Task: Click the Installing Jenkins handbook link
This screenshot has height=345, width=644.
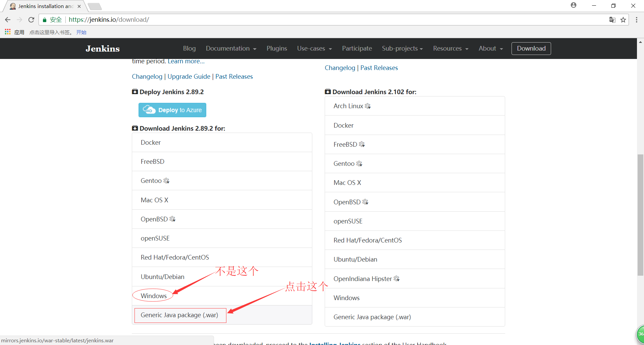Action: (x=335, y=343)
